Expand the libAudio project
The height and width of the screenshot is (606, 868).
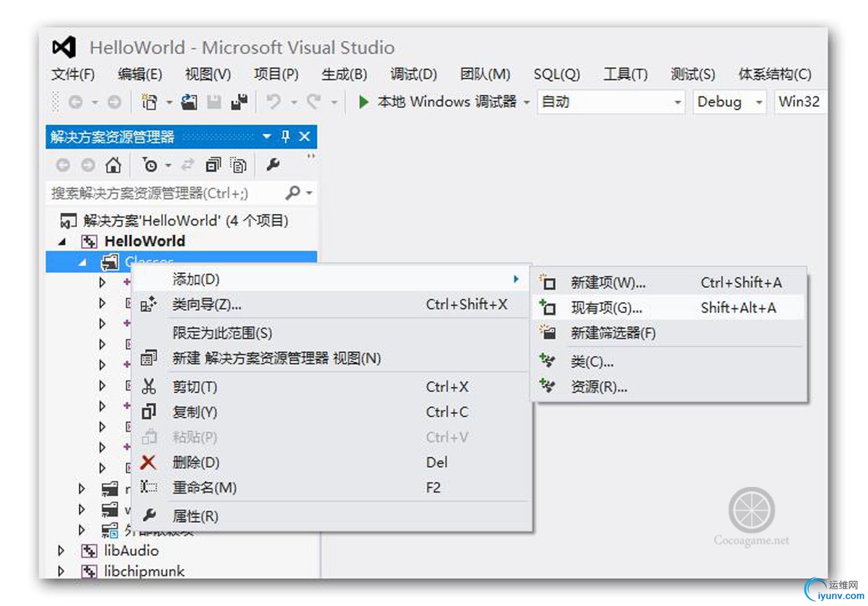[61, 550]
